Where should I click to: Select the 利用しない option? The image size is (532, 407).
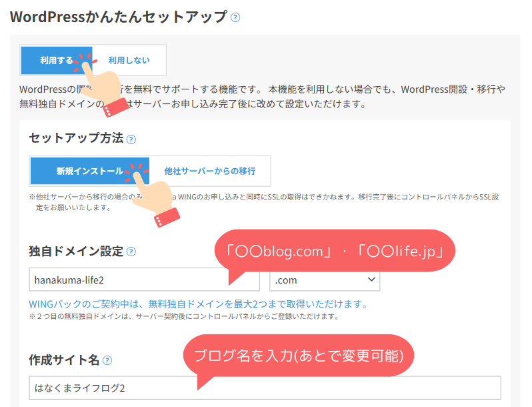coord(129,61)
